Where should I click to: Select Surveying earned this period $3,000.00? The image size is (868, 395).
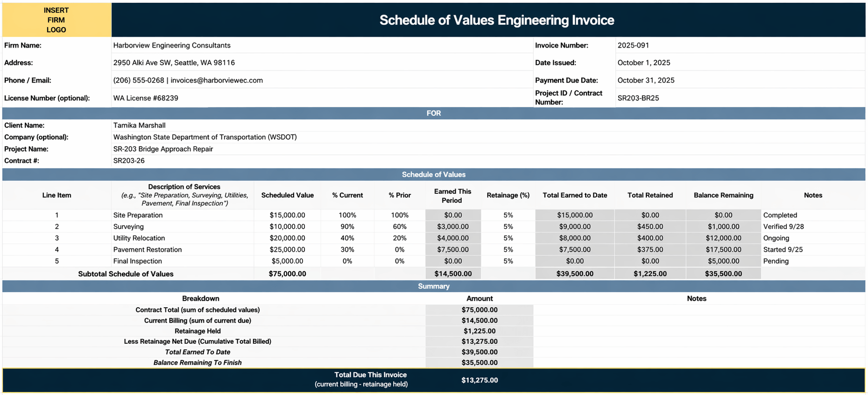pyautogui.click(x=453, y=226)
